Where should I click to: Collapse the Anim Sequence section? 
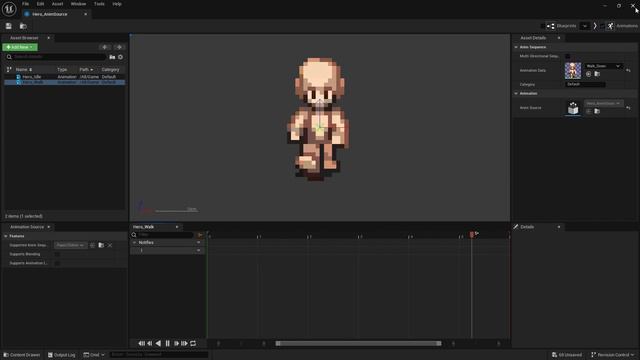(516, 47)
